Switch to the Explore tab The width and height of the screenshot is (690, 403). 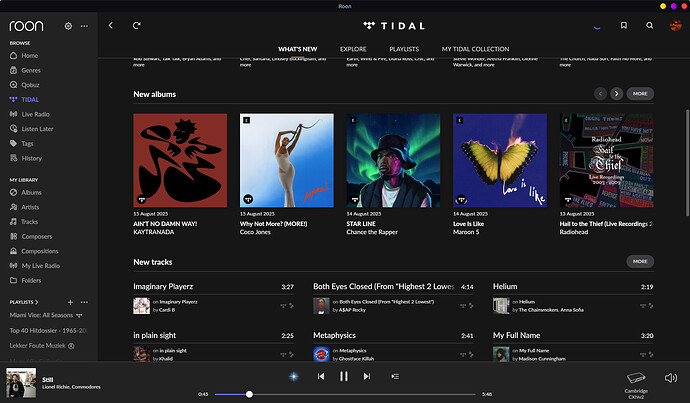(353, 49)
